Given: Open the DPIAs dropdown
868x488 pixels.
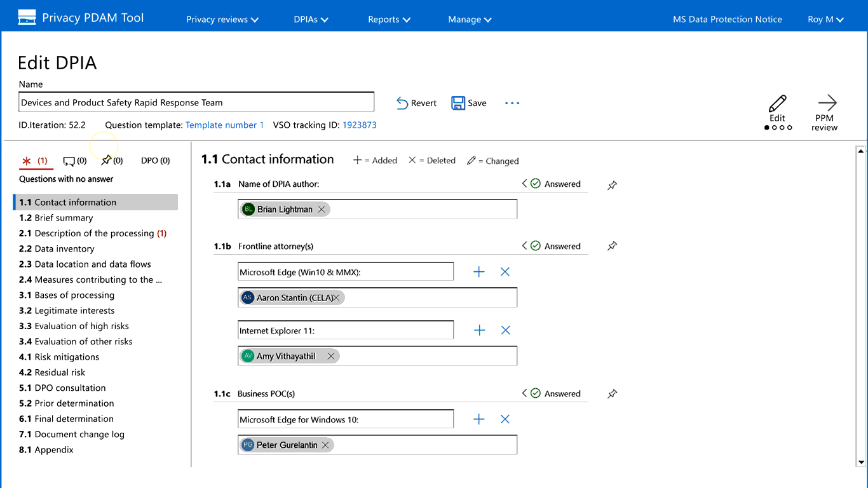Looking at the screenshot, I should click(x=310, y=19).
